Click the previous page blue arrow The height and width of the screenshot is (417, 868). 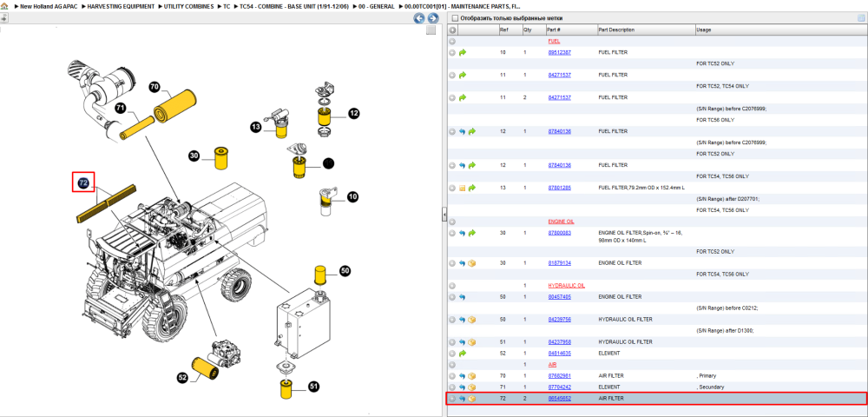(x=419, y=18)
